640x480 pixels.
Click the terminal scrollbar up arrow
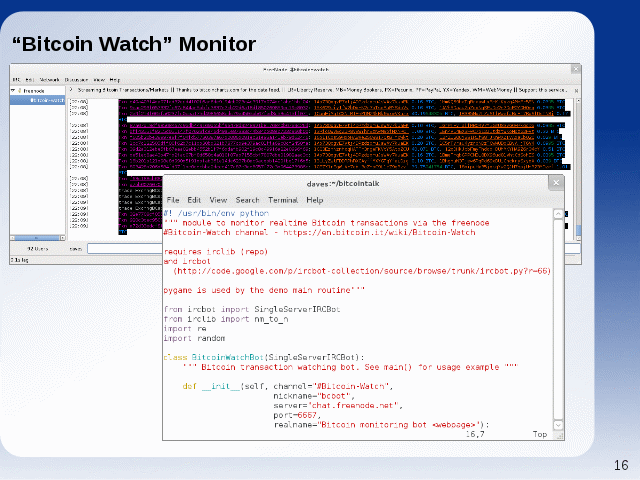coord(558,214)
